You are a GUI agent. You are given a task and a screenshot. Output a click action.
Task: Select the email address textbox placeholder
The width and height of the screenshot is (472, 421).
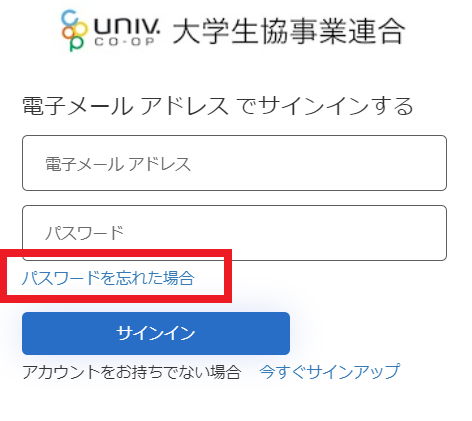[x=118, y=164]
